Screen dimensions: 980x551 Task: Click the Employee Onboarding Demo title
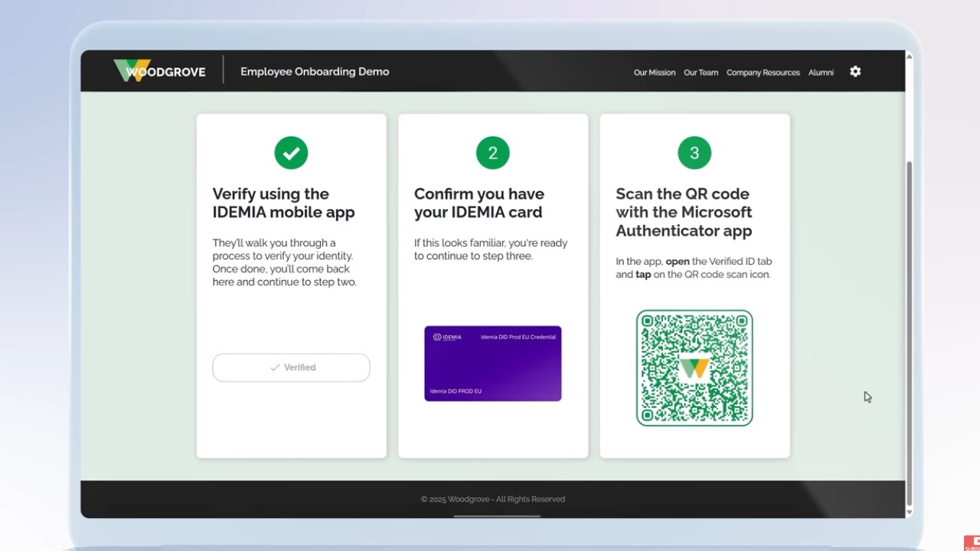[315, 71]
